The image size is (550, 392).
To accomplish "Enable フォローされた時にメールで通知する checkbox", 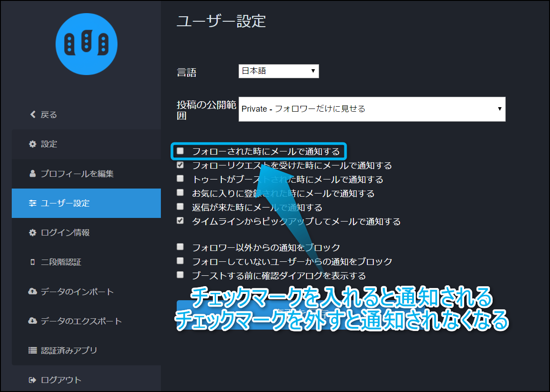I will [180, 151].
